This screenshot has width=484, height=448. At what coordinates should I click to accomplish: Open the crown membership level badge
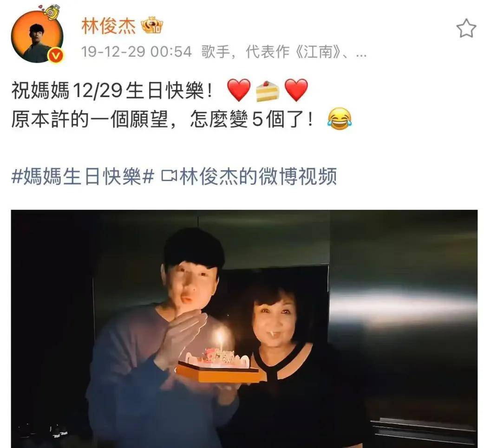(152, 25)
